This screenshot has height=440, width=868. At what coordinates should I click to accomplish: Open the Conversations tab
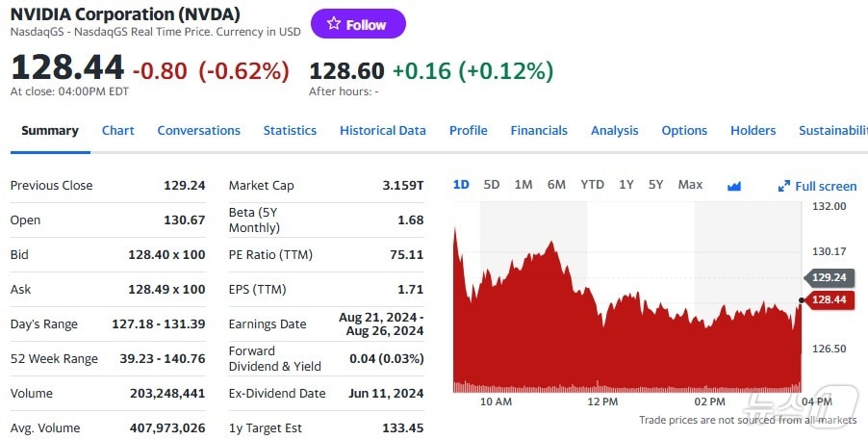point(198,131)
